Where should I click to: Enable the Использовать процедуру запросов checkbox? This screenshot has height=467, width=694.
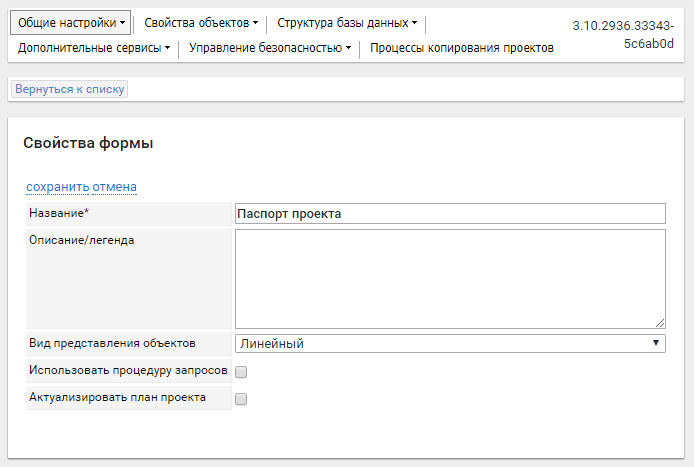pyautogui.click(x=241, y=372)
